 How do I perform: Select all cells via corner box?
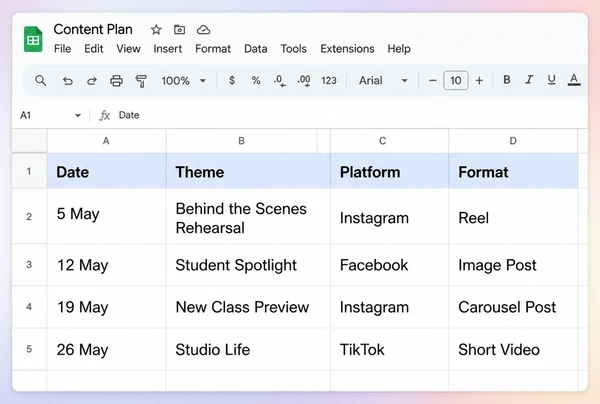pyautogui.click(x=29, y=141)
